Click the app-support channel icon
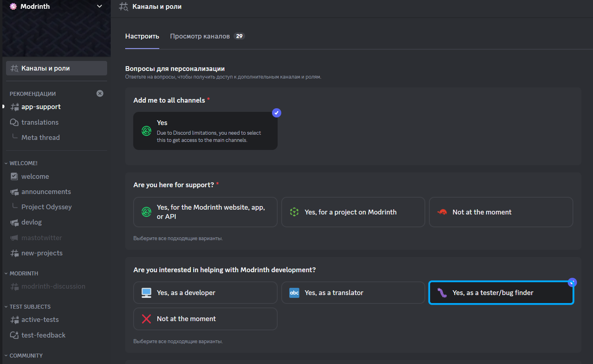593x364 pixels. tap(14, 107)
